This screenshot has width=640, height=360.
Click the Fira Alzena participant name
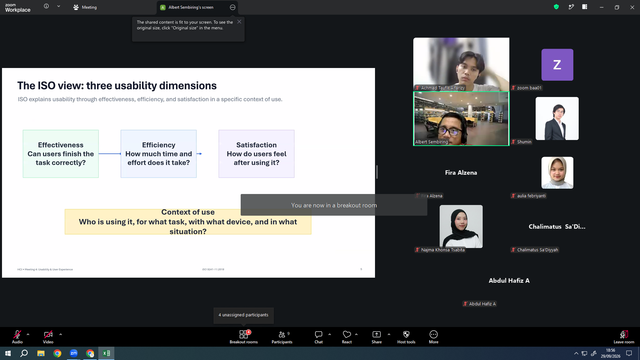click(461, 173)
